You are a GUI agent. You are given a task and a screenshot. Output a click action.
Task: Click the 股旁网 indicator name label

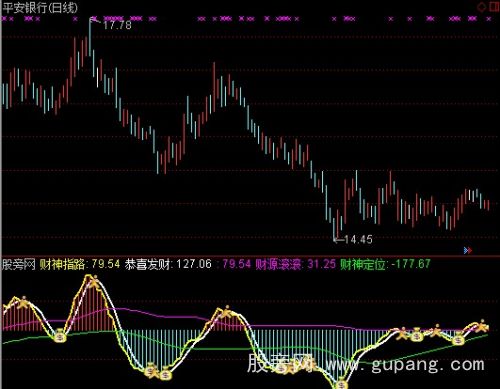pyautogui.click(x=19, y=265)
